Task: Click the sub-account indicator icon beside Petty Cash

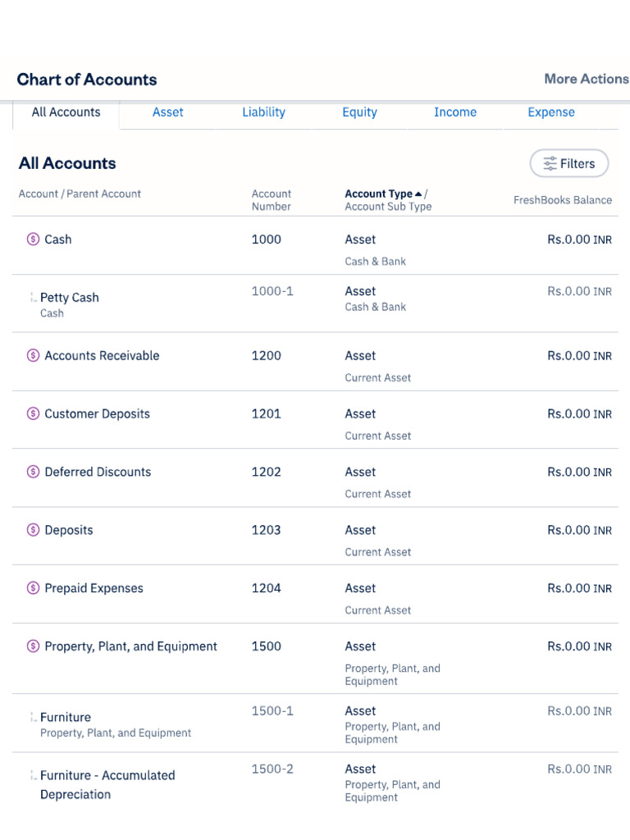Action: click(33, 298)
